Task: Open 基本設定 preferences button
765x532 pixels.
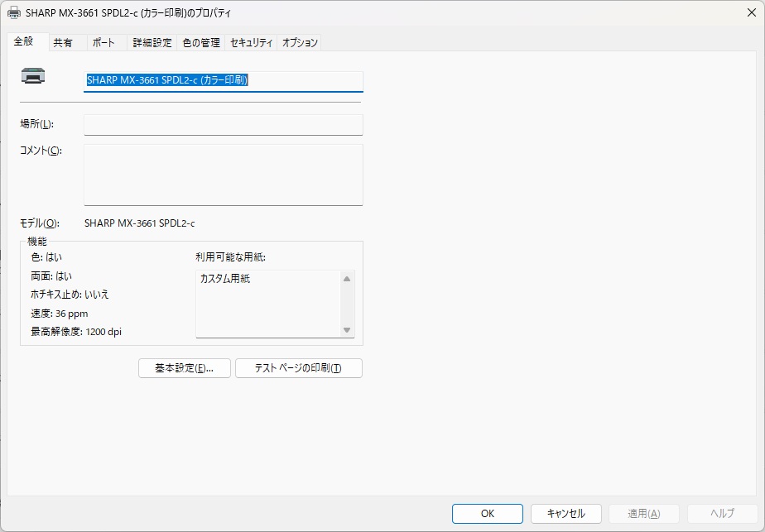Action: [x=184, y=368]
